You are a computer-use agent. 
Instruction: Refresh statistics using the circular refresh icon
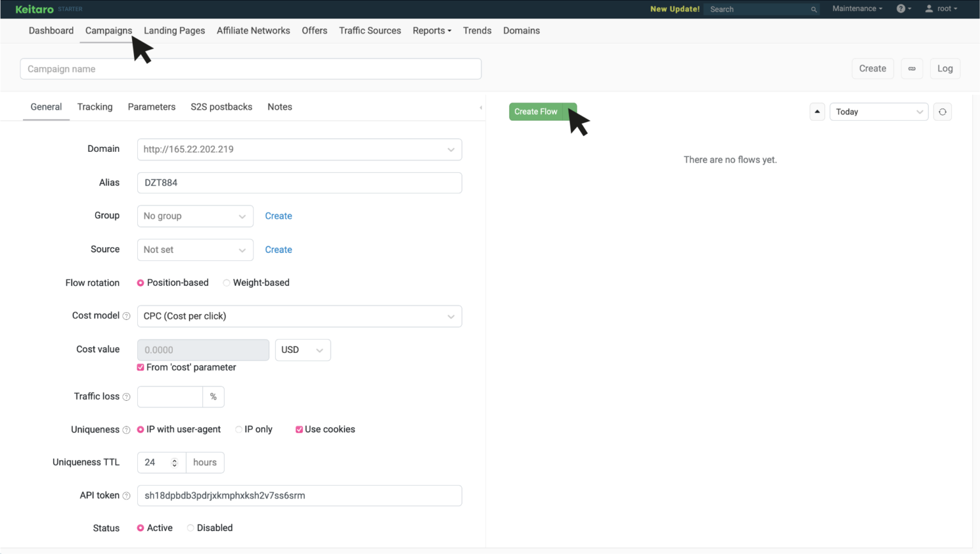942,112
